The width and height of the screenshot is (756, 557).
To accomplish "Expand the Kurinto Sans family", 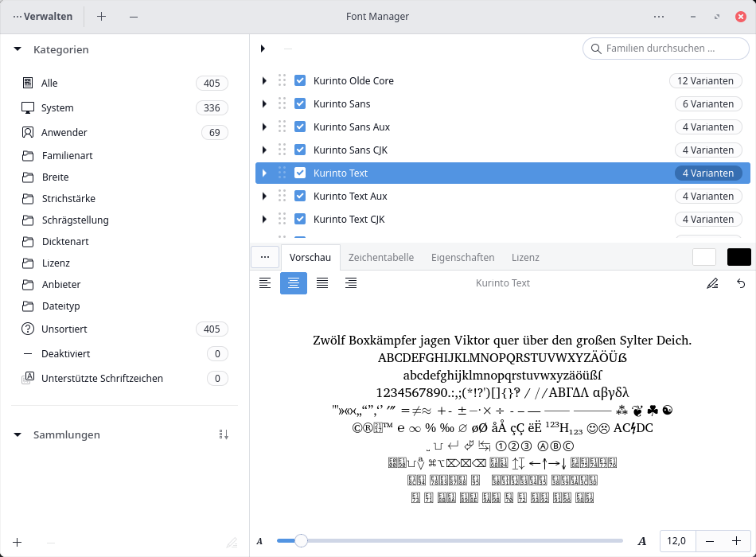I will coord(264,103).
